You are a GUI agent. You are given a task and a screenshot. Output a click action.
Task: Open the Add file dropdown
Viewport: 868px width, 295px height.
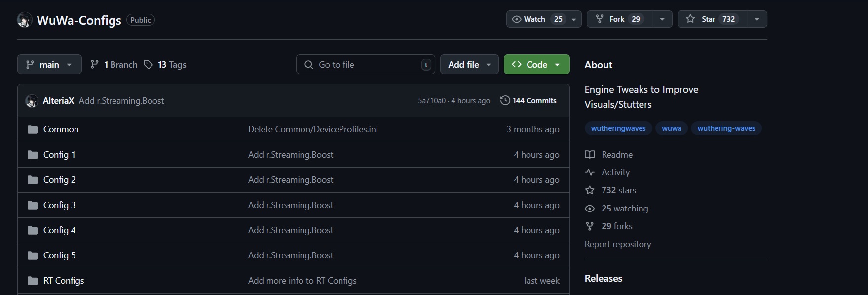pyautogui.click(x=469, y=64)
